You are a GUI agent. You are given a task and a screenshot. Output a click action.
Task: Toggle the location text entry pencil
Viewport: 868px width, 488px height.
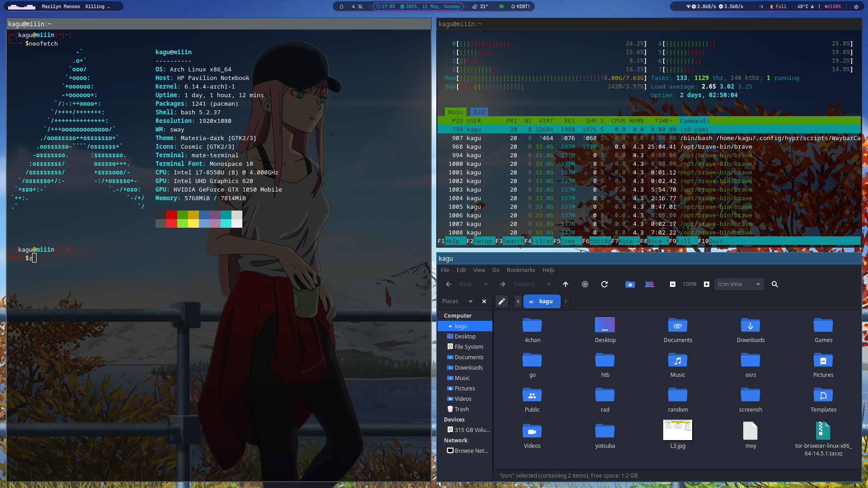(502, 301)
